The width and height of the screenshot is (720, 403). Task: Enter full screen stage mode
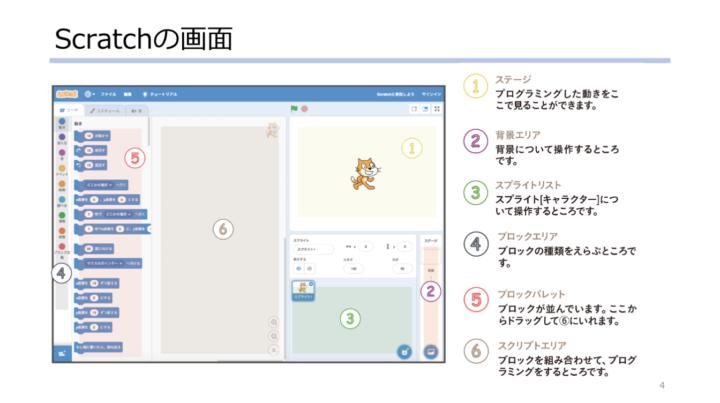pos(437,109)
